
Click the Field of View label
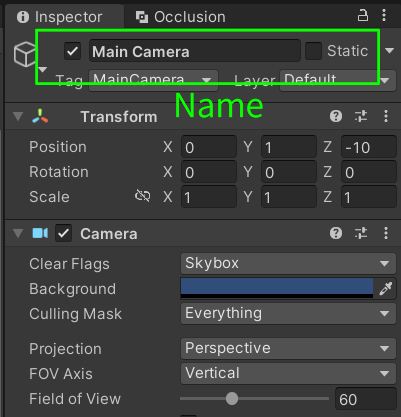click(x=75, y=399)
